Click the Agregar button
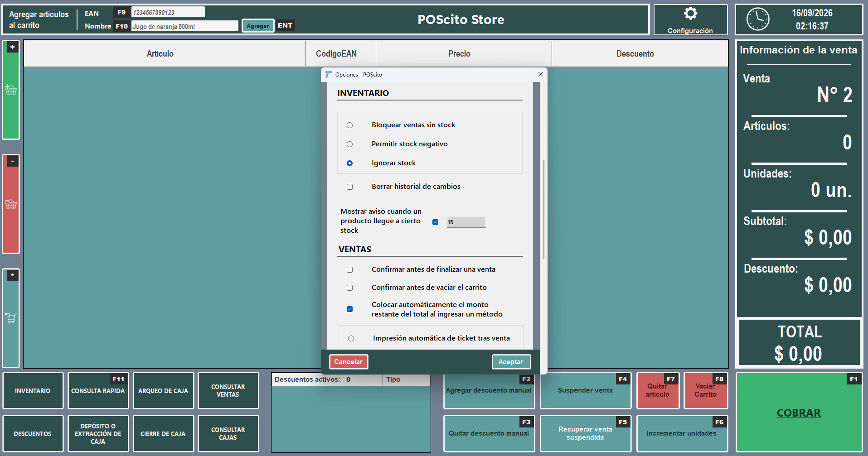The image size is (868, 456). (257, 26)
